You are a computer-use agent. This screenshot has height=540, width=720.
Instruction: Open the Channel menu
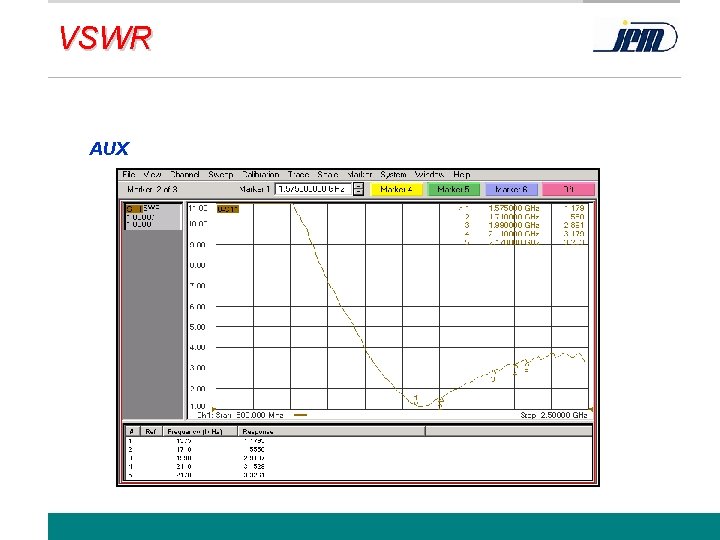click(185, 174)
